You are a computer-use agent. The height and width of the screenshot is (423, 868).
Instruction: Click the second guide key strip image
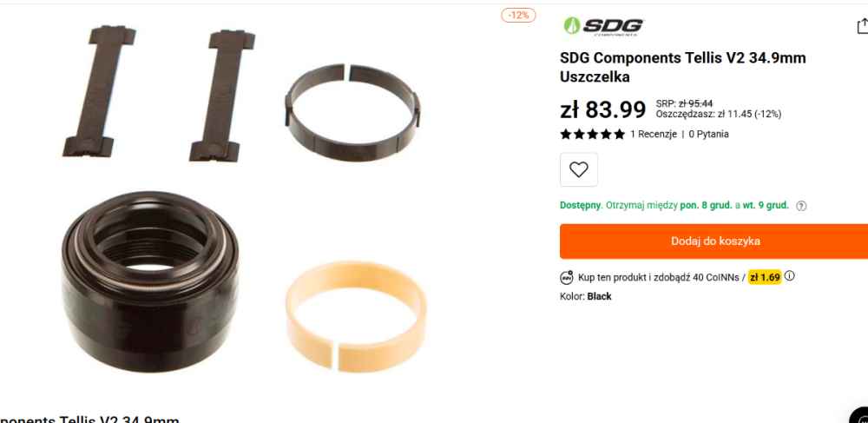pos(221,96)
